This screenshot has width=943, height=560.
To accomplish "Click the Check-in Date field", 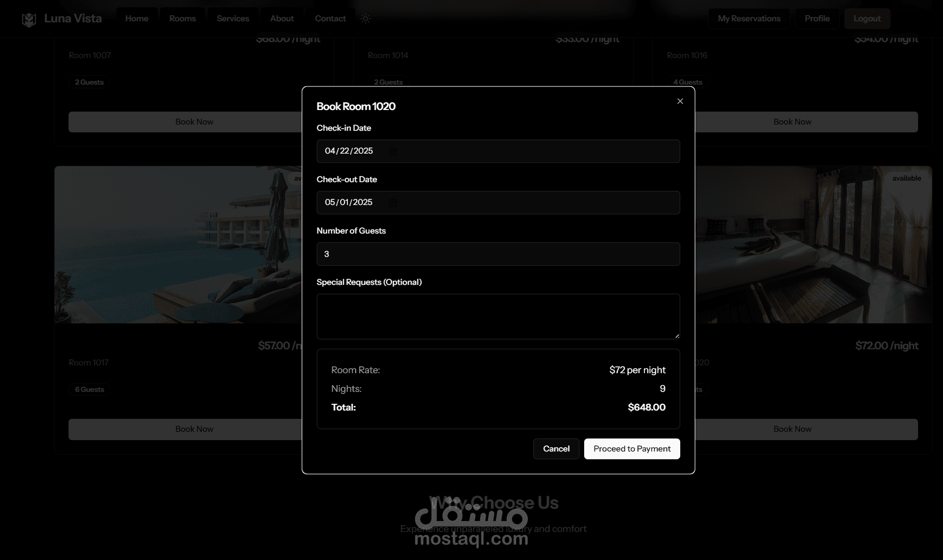I will point(498,151).
